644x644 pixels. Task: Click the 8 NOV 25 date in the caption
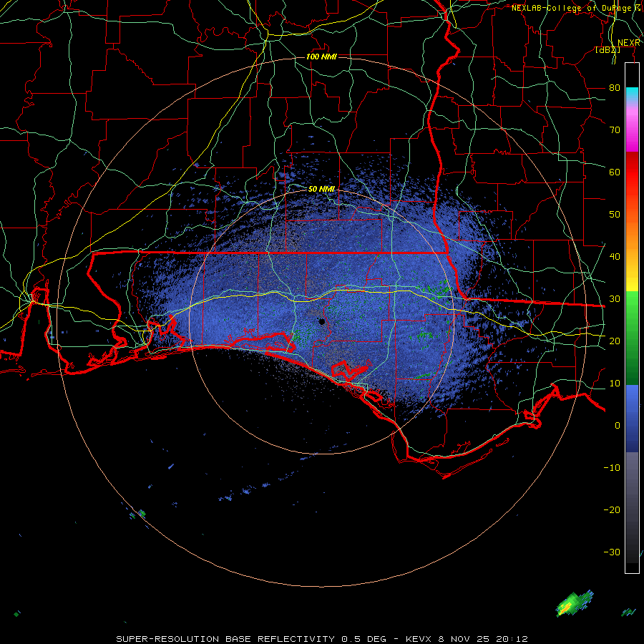464,639
